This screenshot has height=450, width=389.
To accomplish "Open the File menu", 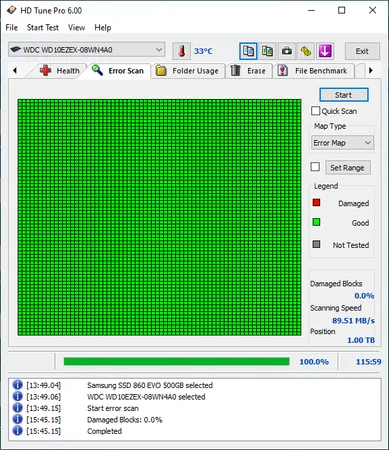I will 12,28.
